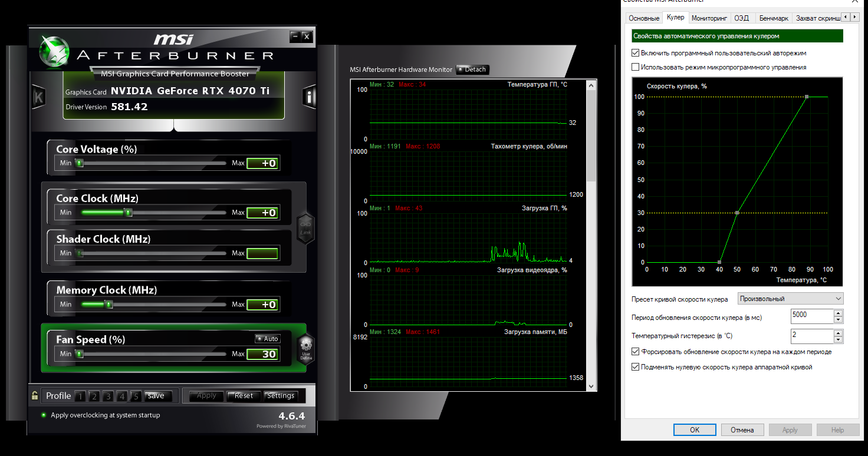Select the fan curve point at 100% speed

807,97
